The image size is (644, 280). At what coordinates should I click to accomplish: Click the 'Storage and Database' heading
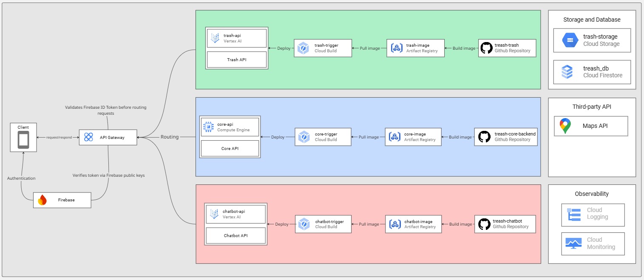click(x=592, y=20)
